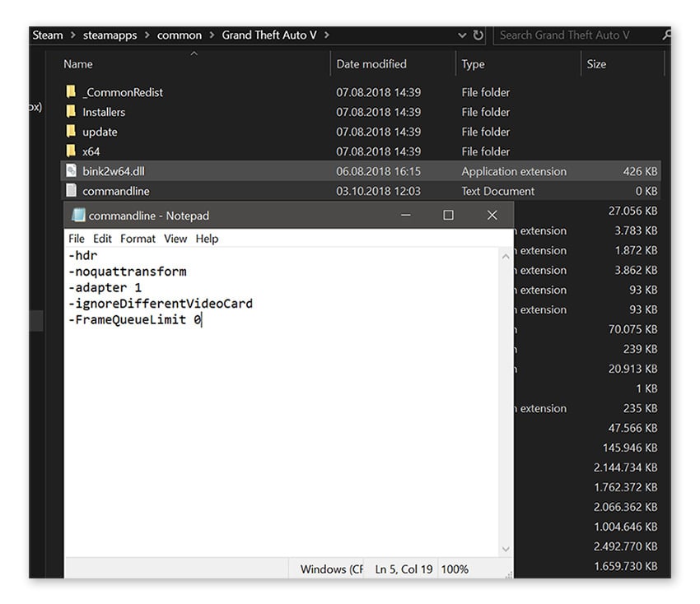The height and width of the screenshot is (604, 700).
Task: Click Steam in the breadcrumb path
Action: click(47, 35)
